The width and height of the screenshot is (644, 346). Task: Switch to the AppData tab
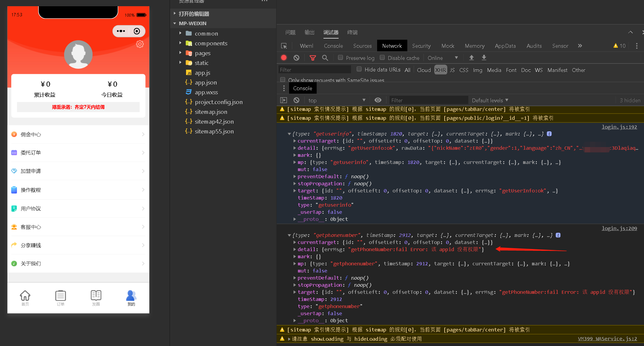click(505, 46)
